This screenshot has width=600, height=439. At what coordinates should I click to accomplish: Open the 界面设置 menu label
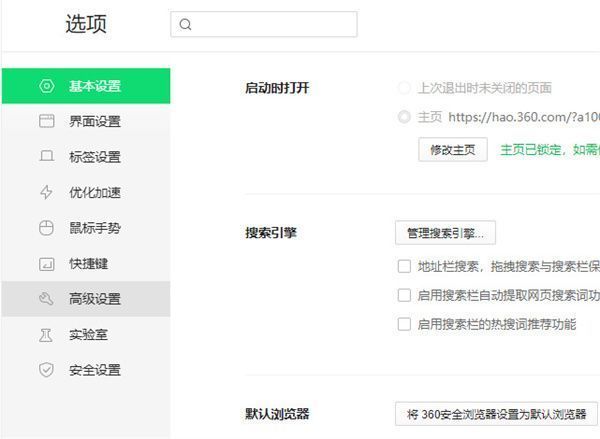click(x=95, y=122)
